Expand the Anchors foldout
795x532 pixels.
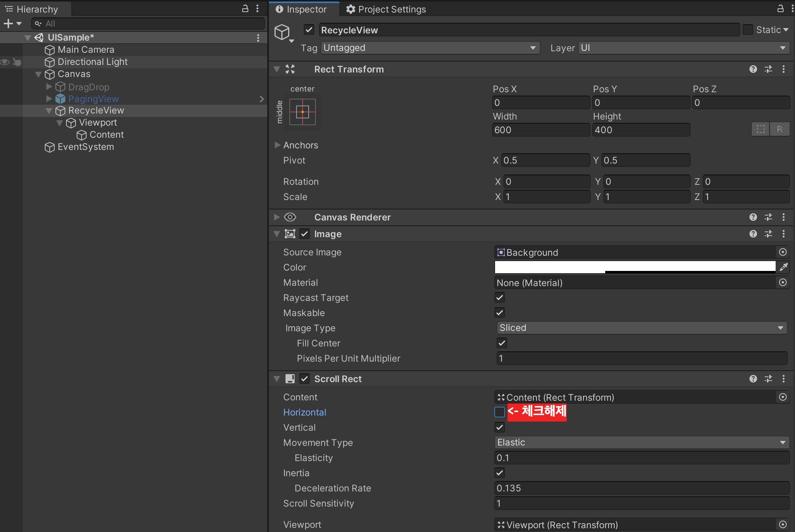[277, 145]
